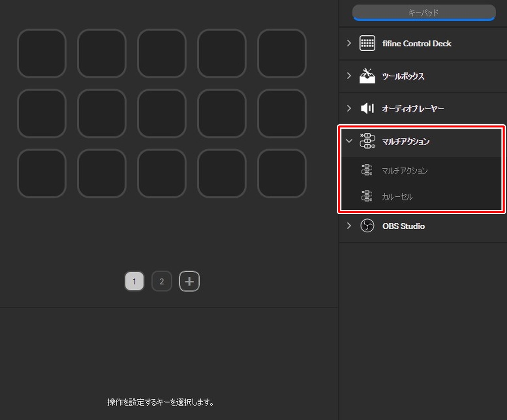507x420 pixels.
Task: Collapse the マルチアクション category
Action: pos(349,141)
